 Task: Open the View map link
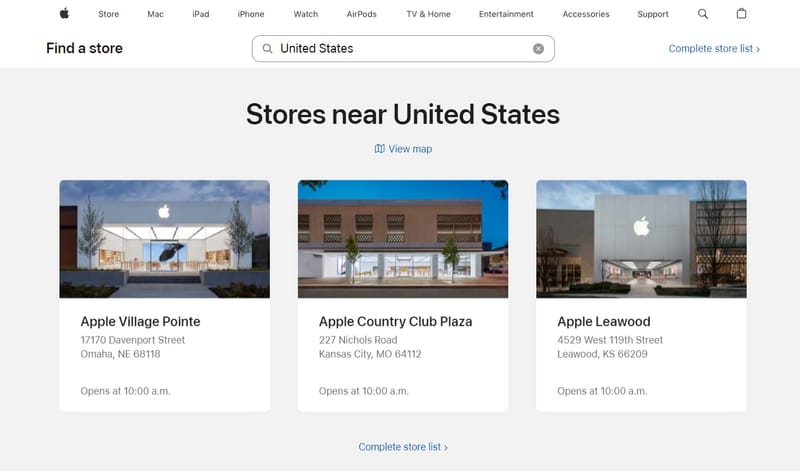click(410, 149)
